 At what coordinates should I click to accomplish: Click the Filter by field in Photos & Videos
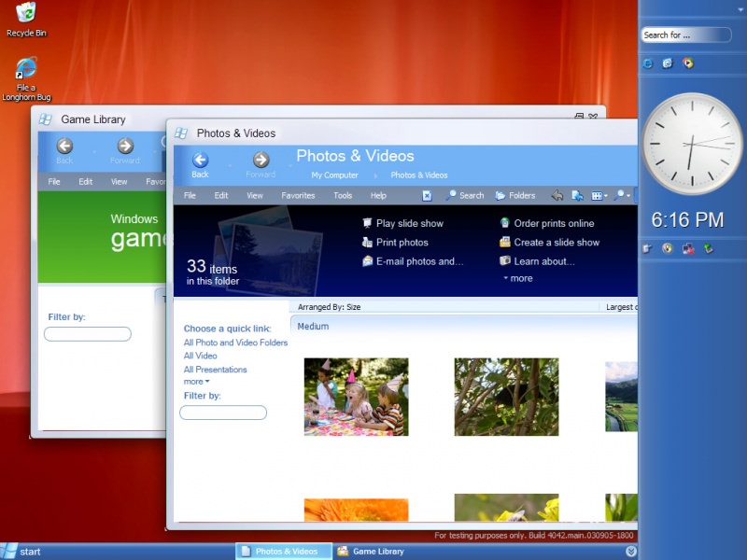[223, 413]
